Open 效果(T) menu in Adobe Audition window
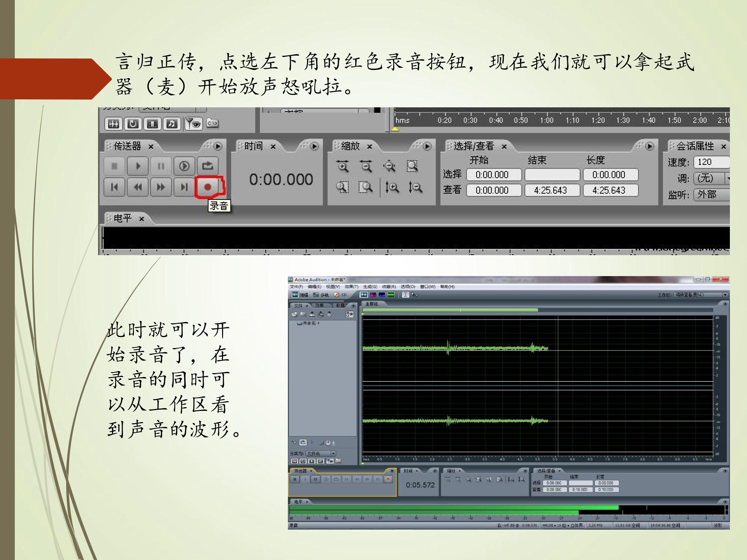This screenshot has width=747, height=560. coord(351,286)
